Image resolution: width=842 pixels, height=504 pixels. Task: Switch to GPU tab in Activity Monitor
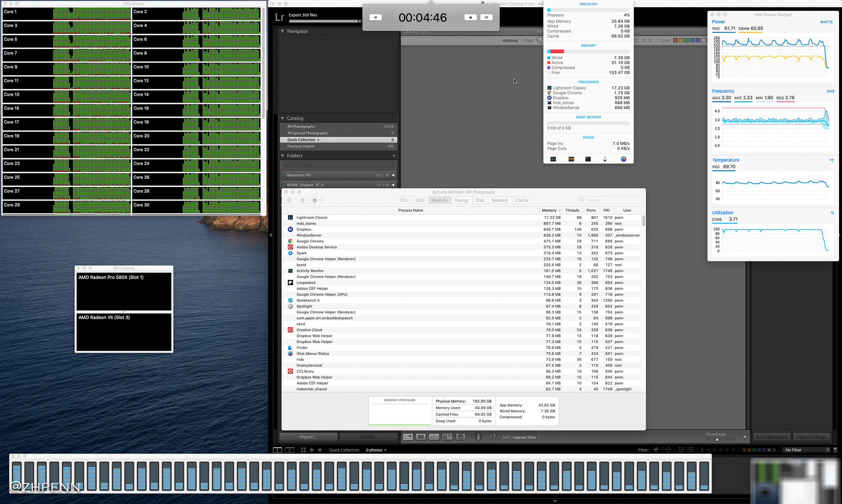tap(420, 200)
